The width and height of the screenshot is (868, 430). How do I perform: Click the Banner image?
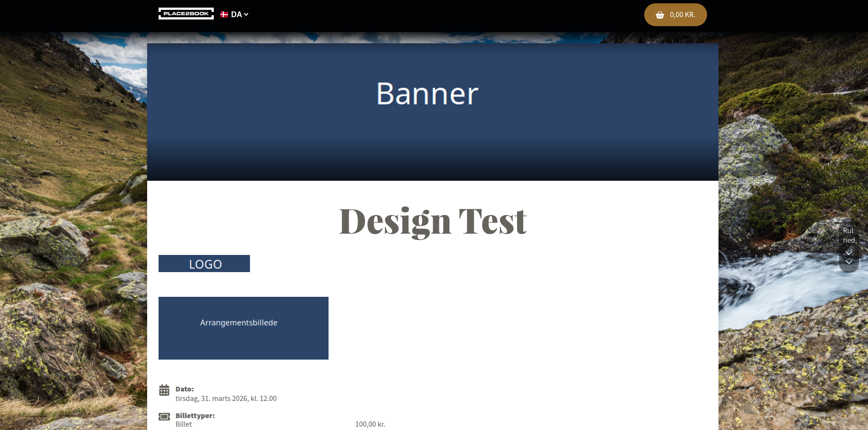[432, 112]
